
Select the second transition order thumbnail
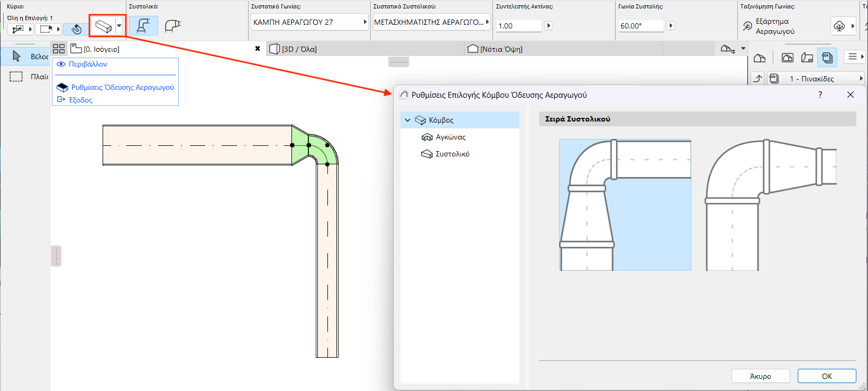coord(771,205)
